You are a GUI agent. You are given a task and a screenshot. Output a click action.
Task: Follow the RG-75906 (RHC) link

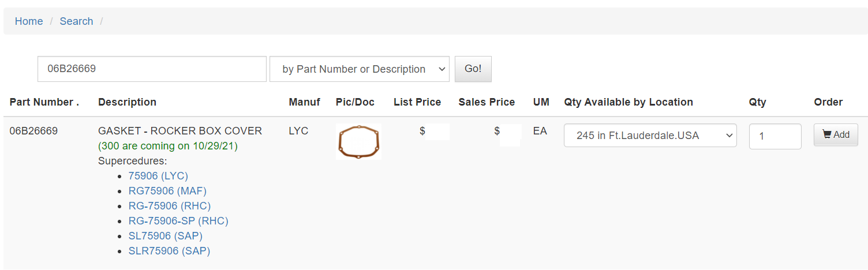click(170, 206)
